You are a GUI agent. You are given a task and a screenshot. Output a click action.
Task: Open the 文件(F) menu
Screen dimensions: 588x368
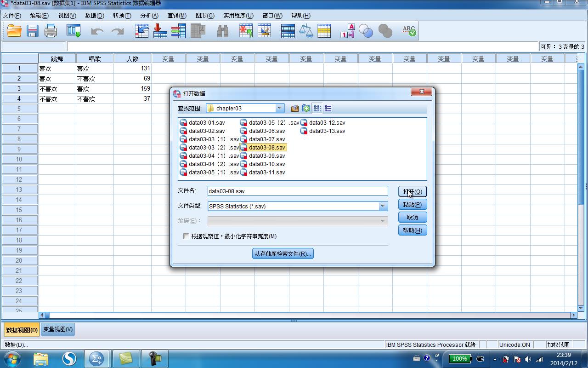(x=12, y=16)
